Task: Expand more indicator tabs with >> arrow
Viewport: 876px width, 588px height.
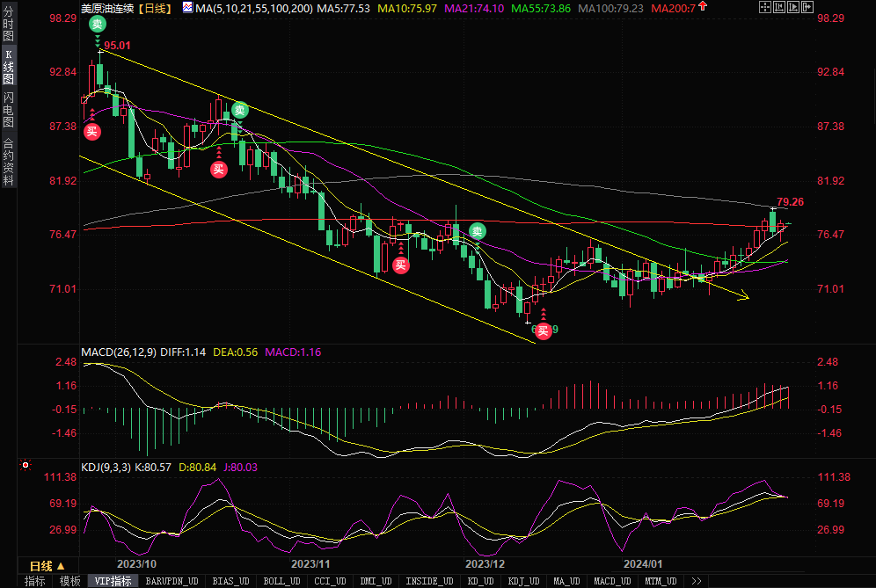Action: (x=697, y=581)
